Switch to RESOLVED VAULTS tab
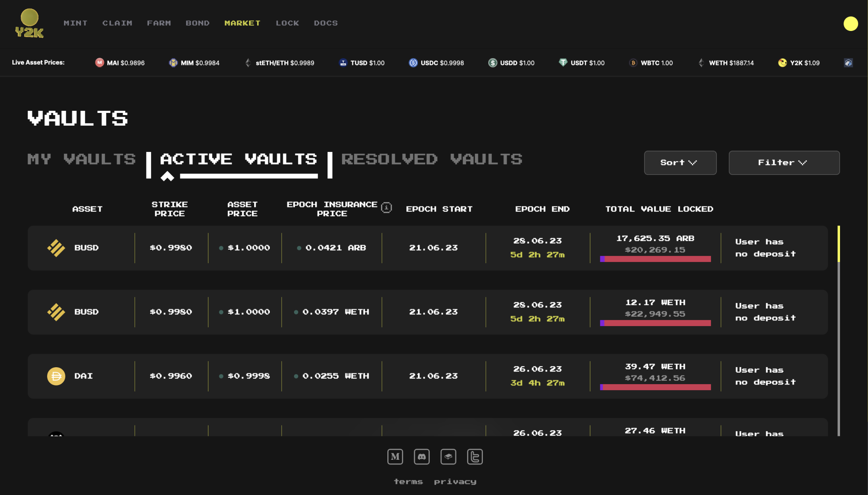 click(432, 159)
